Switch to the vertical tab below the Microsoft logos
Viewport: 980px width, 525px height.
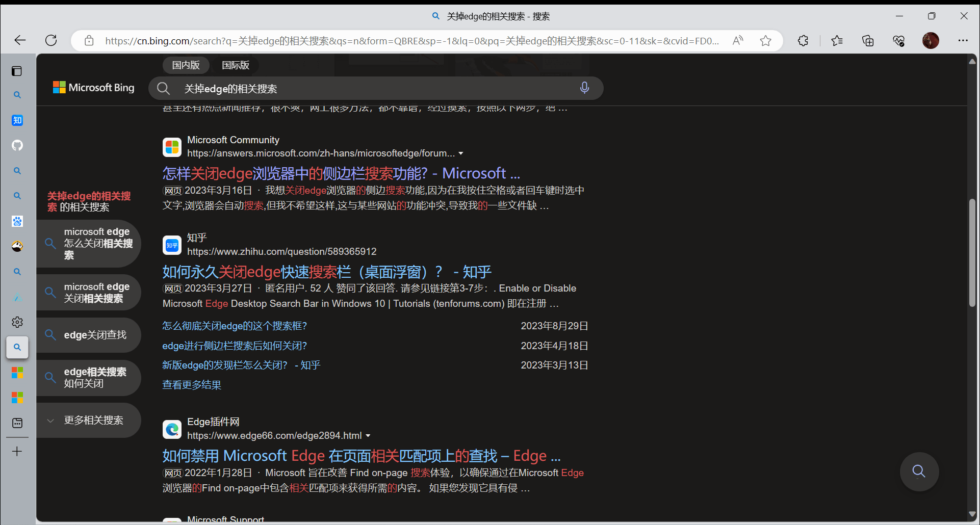click(17, 423)
